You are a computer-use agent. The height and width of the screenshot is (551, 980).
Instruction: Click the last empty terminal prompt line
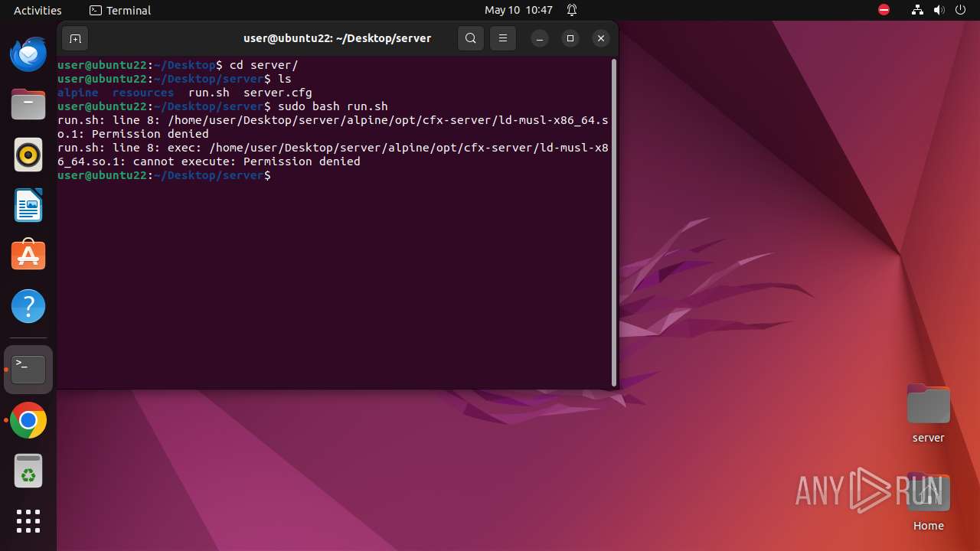click(x=334, y=175)
